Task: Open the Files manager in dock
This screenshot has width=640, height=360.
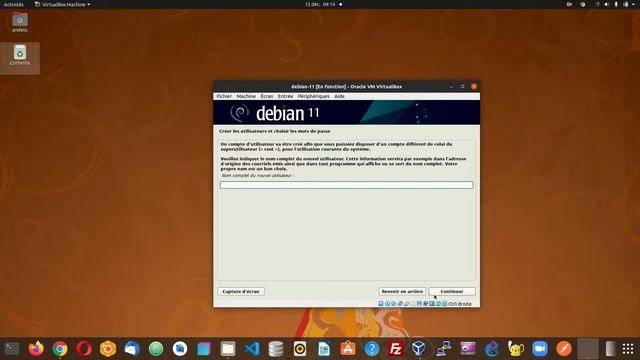Action: coord(228,349)
